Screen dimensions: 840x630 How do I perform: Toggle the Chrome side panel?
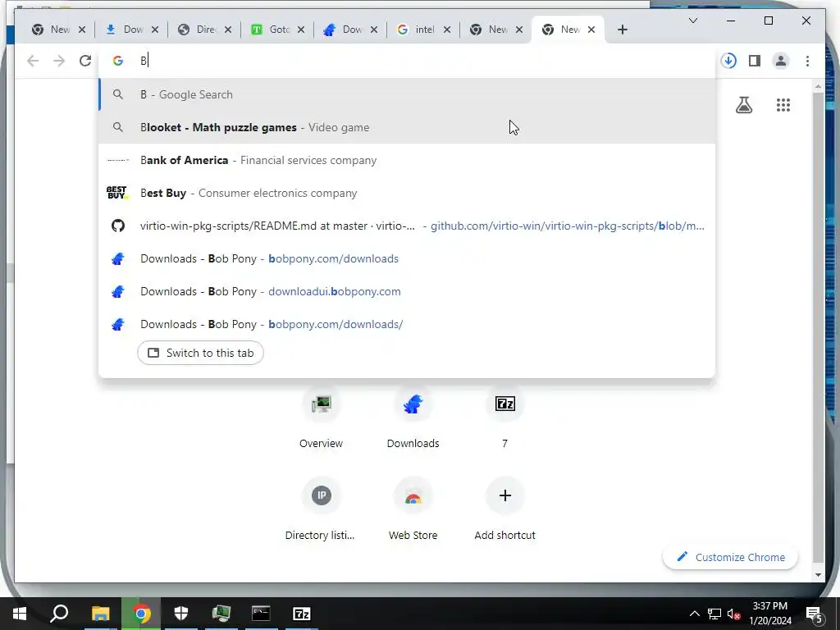[755, 61]
